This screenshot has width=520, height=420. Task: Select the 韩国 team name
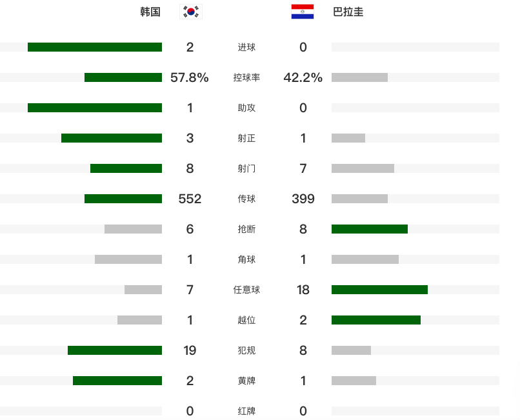coord(150,12)
